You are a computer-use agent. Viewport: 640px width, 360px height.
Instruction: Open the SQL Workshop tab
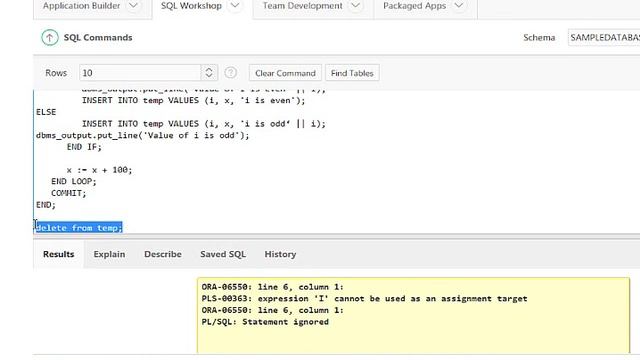tap(191, 6)
